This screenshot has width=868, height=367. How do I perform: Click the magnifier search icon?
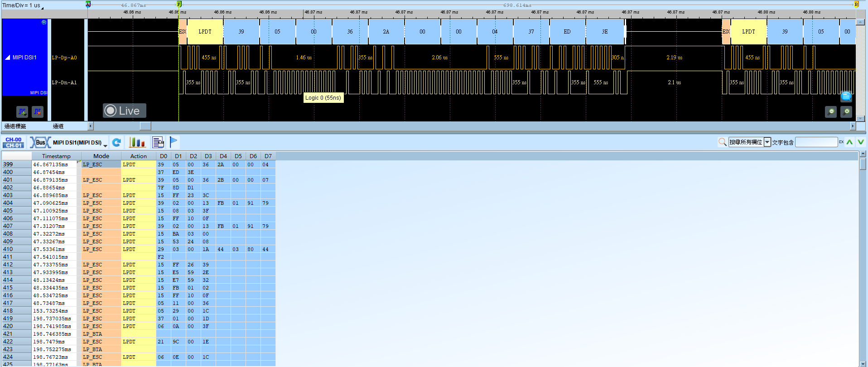click(x=723, y=142)
